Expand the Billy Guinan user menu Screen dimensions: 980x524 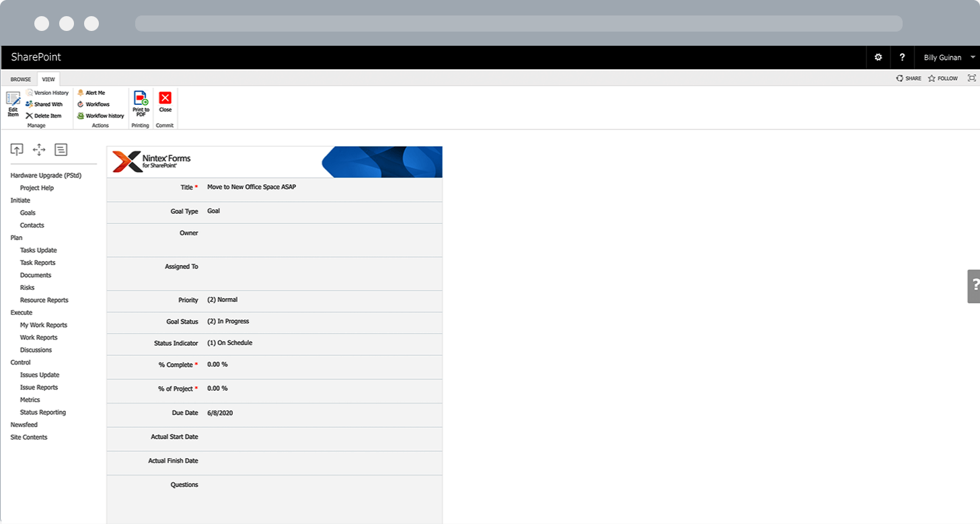(x=973, y=58)
